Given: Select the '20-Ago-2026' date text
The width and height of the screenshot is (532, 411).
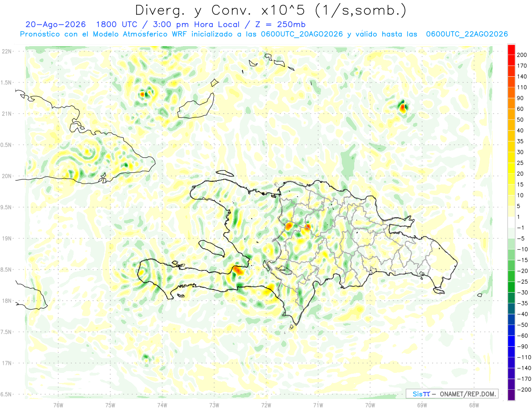Looking at the screenshot, I should 55,24.
